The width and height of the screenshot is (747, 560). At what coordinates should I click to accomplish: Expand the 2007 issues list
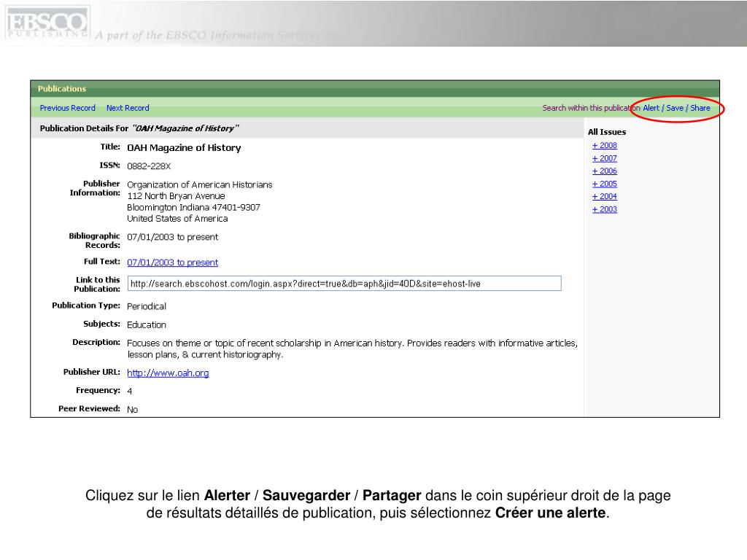tap(605, 158)
